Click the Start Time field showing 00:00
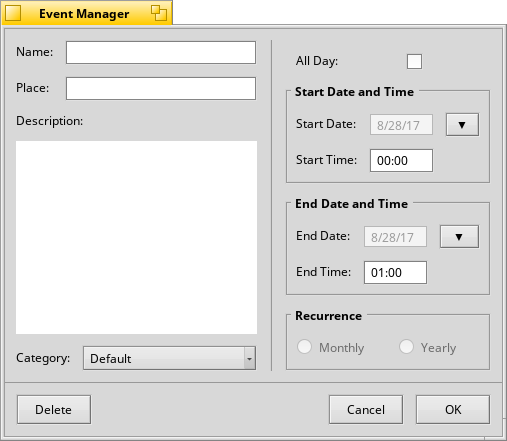 click(x=401, y=161)
